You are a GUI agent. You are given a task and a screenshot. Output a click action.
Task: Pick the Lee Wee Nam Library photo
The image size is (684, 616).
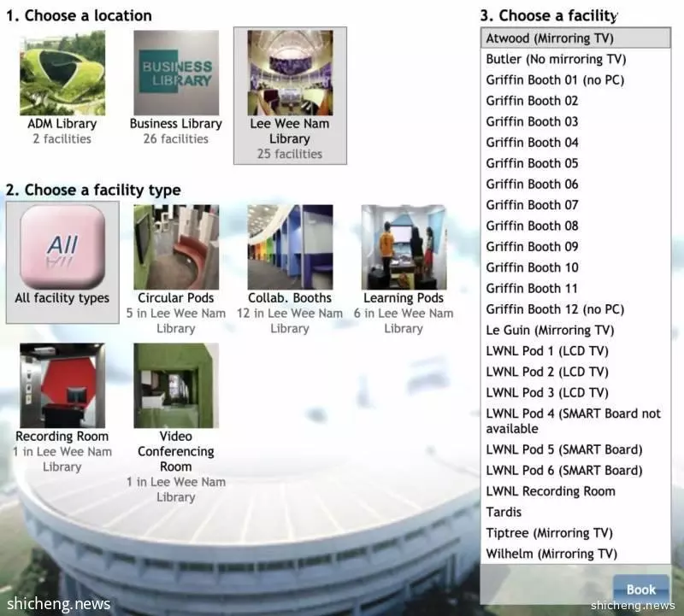click(290, 73)
